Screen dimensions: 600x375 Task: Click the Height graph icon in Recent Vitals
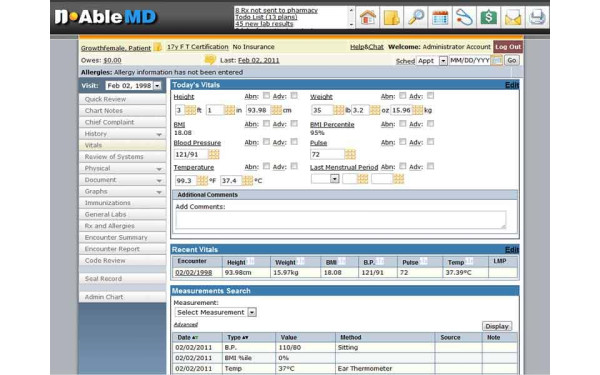pos(250,261)
